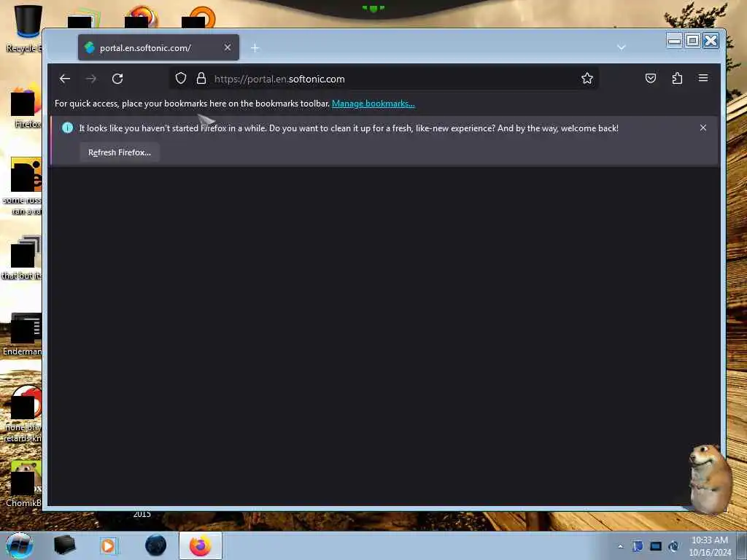Click the address bar showing portal.en.softonic.com

[384, 79]
